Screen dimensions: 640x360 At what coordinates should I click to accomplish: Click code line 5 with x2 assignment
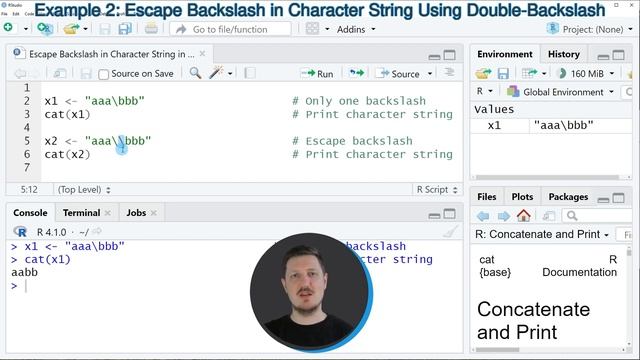pyautogui.click(x=98, y=141)
